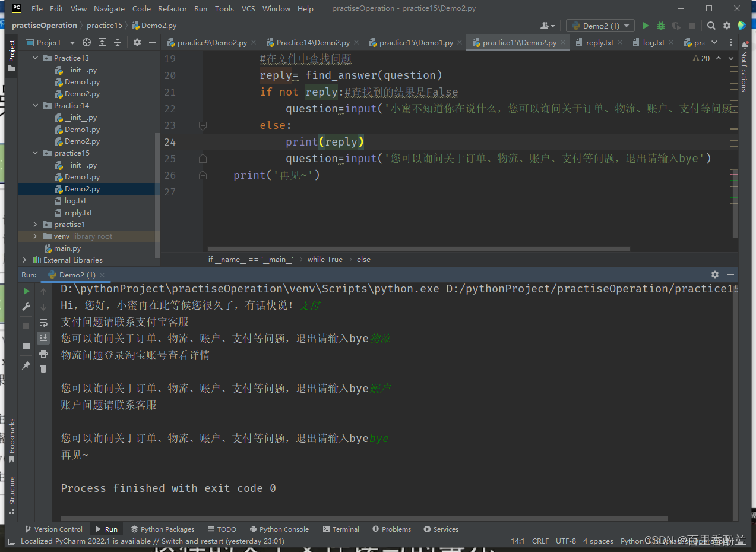Image resolution: width=756 pixels, height=552 pixels.
Task: Open the wrench icon in the Run panel
Action: click(x=26, y=307)
